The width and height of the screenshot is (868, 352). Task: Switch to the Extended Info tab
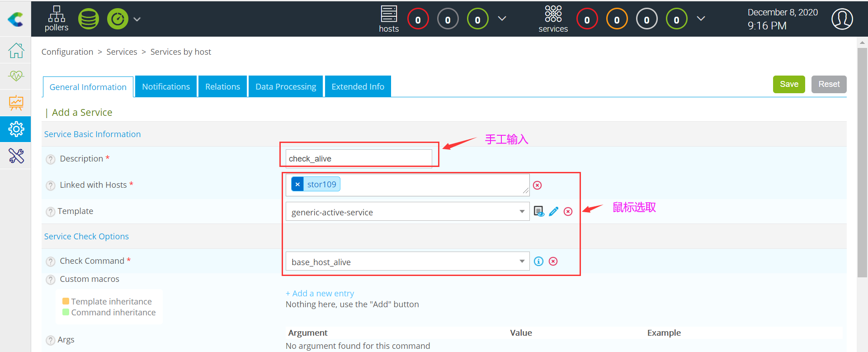click(358, 86)
